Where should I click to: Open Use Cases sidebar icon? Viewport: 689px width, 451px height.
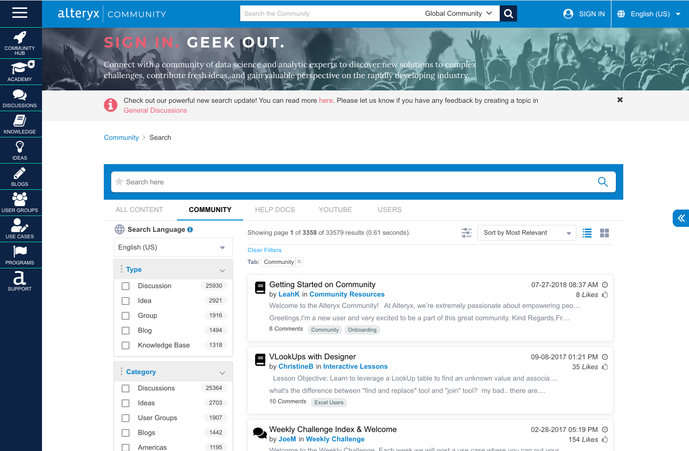[x=20, y=229]
